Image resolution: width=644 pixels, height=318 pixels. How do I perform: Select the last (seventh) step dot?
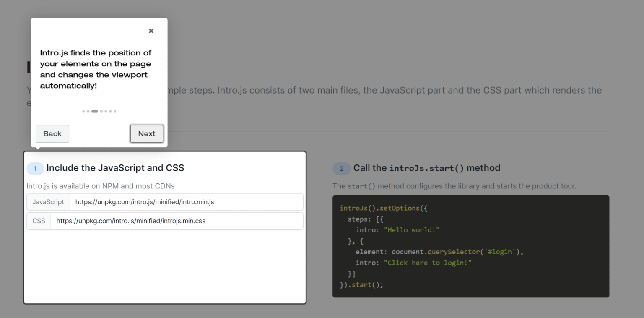115,112
